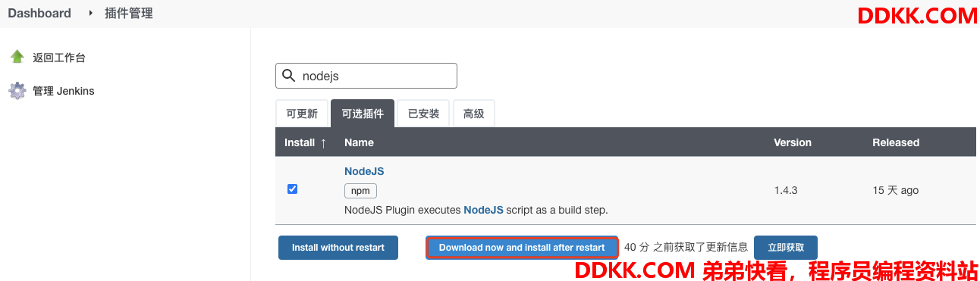980x281 pixels.
Task: Open the 高级 tab
Action: (473, 114)
